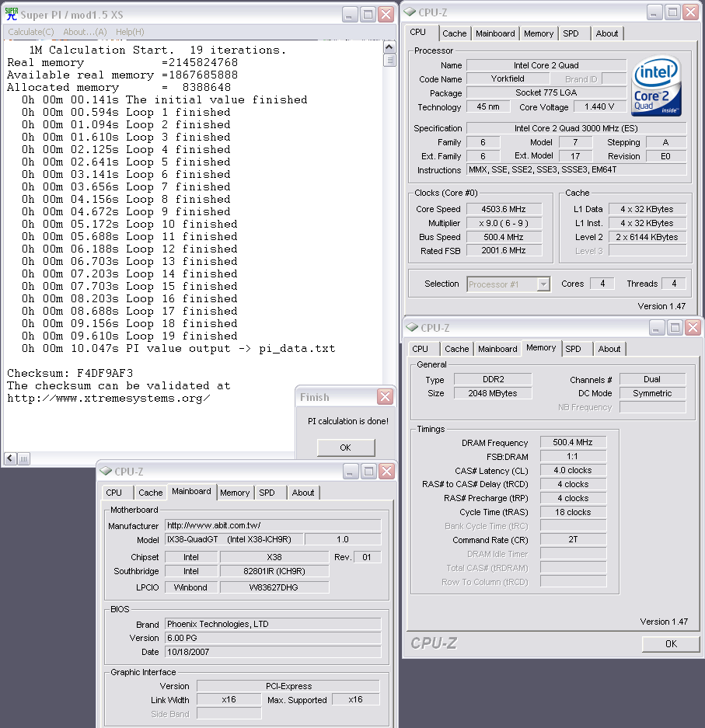Click OK button in Memory CPU-Z window
This screenshot has width=705, height=728.
click(x=671, y=643)
